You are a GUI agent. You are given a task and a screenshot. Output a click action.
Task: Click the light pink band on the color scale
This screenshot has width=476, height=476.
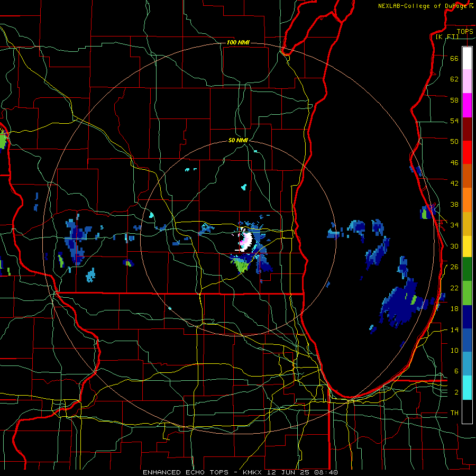coord(467,81)
